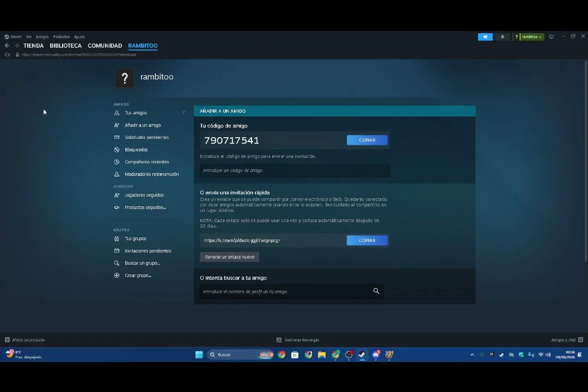Screen dimensions: 588x392
Task: Switch to the TIENDA tab
Action: point(33,46)
